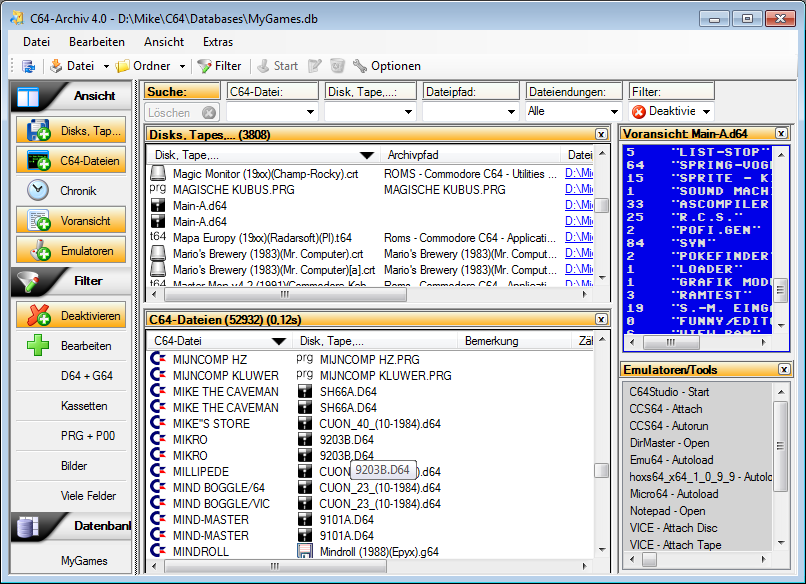Image resolution: width=806 pixels, height=584 pixels.
Task: Click the Ansicht header layout icon
Action: point(28,96)
